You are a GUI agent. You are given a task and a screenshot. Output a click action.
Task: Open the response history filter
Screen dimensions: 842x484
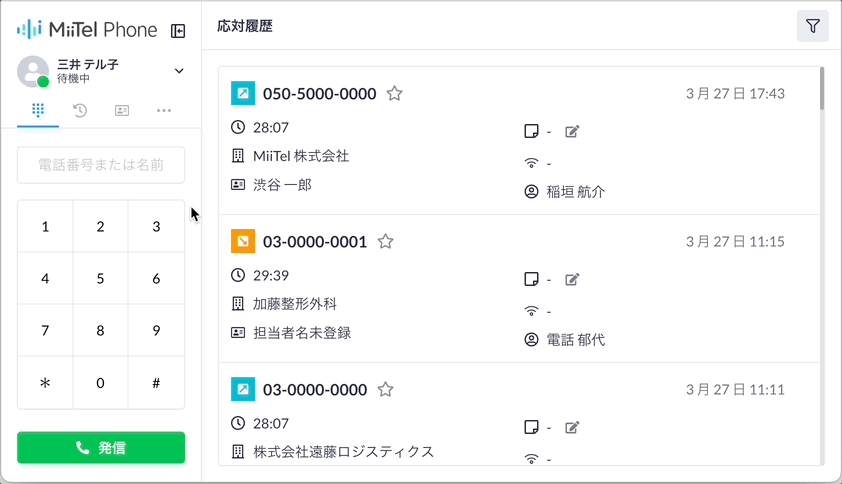click(812, 26)
